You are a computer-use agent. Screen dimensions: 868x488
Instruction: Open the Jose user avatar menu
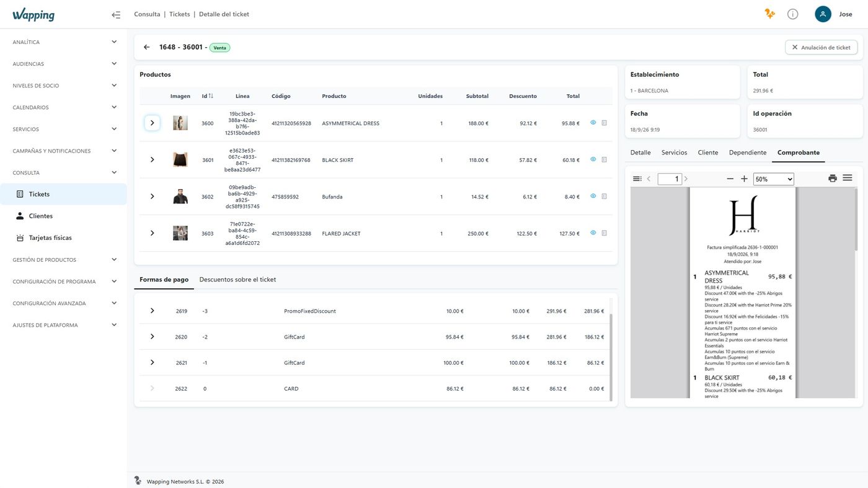click(x=823, y=14)
